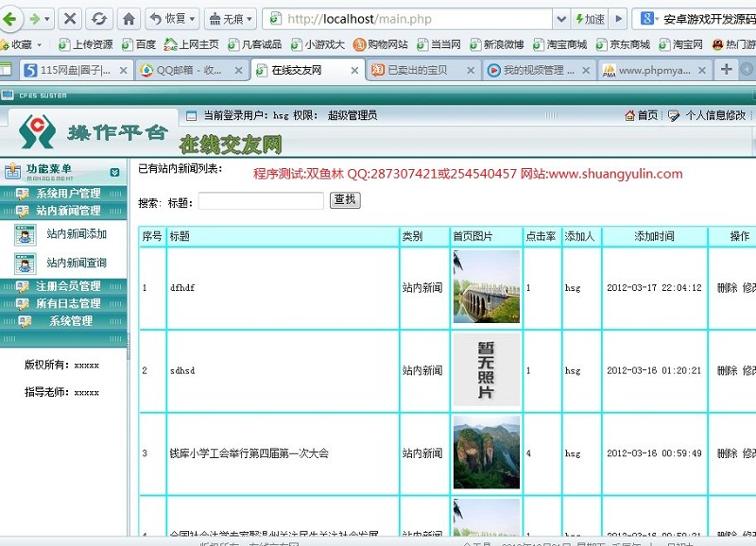The width and height of the screenshot is (756, 546).
Task: Open the 恢复 restore dropdown
Action: click(172, 19)
